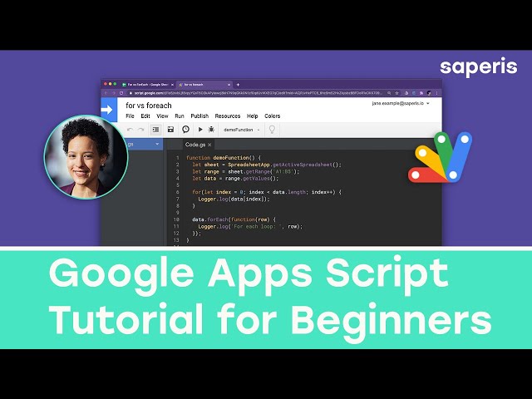Click the blue Apps Script arrow logo
Image resolution: width=532 pixels, height=399 pixels.
[x=109, y=110]
